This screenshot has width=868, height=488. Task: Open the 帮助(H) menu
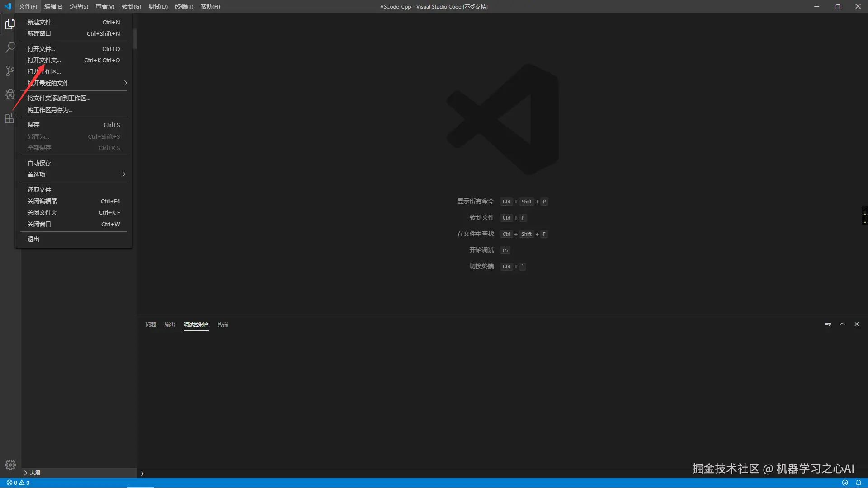[210, 6]
